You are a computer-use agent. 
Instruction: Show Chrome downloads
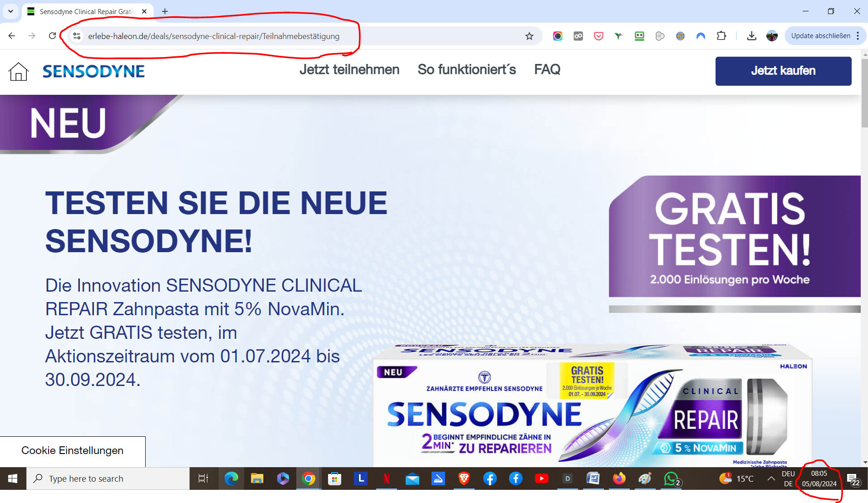point(751,36)
